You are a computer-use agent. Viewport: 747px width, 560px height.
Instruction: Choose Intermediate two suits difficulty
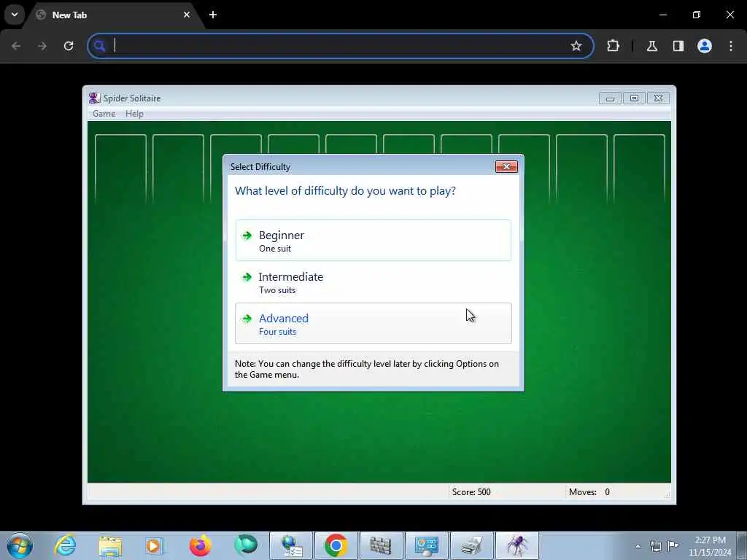point(373,282)
